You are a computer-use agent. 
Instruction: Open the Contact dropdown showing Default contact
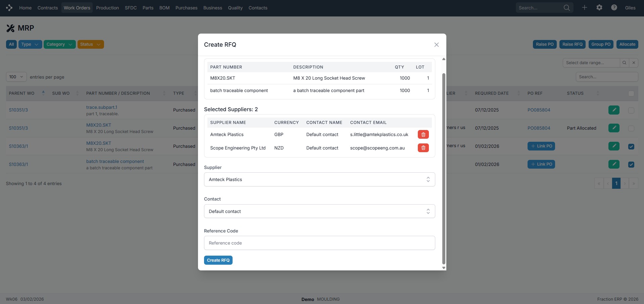(319, 211)
